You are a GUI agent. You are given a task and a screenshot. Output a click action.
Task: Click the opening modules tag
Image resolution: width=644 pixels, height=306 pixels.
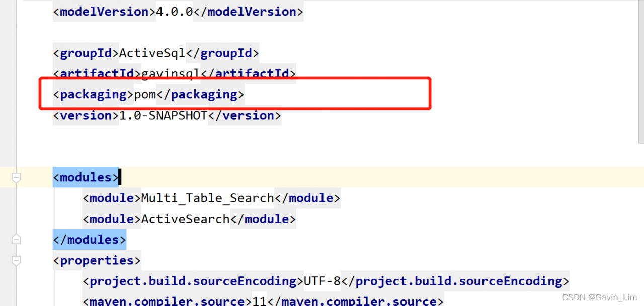click(x=86, y=177)
